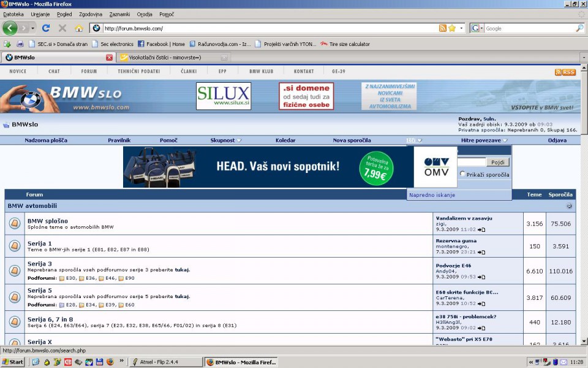Click the Google search magnifier icon
Screen dimensions: 588x368
point(579,28)
